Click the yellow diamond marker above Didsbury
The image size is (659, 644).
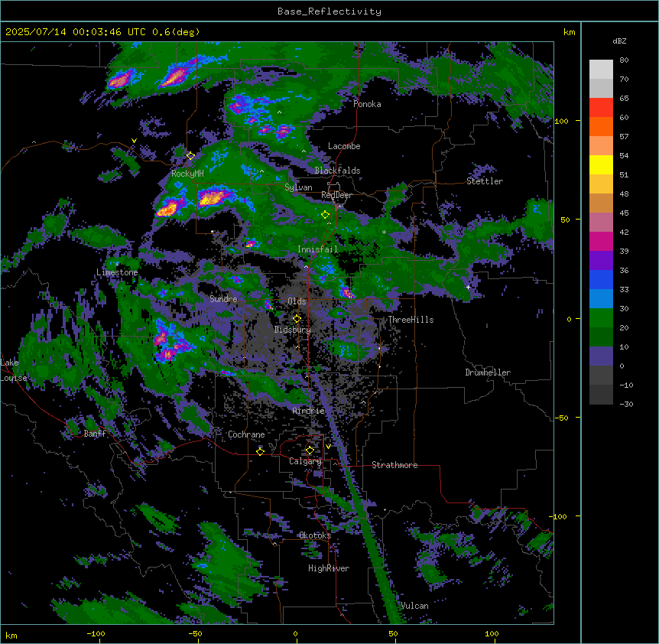pyautogui.click(x=297, y=319)
